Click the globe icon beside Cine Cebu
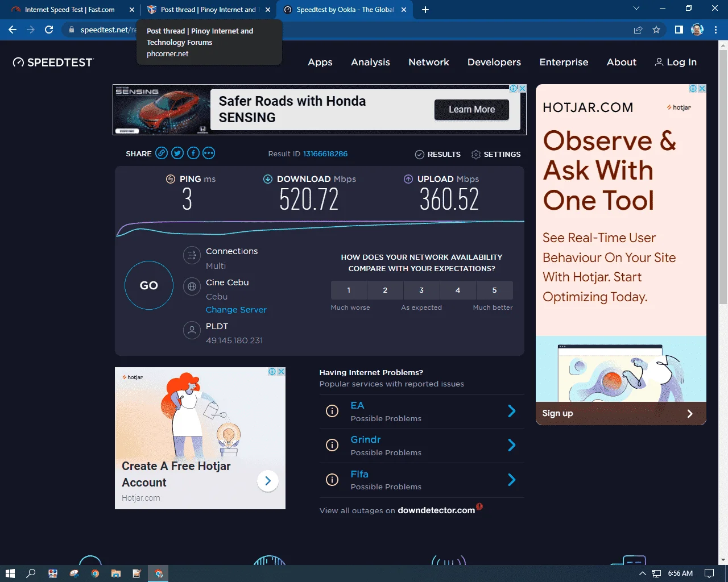The image size is (728, 582). (x=192, y=286)
